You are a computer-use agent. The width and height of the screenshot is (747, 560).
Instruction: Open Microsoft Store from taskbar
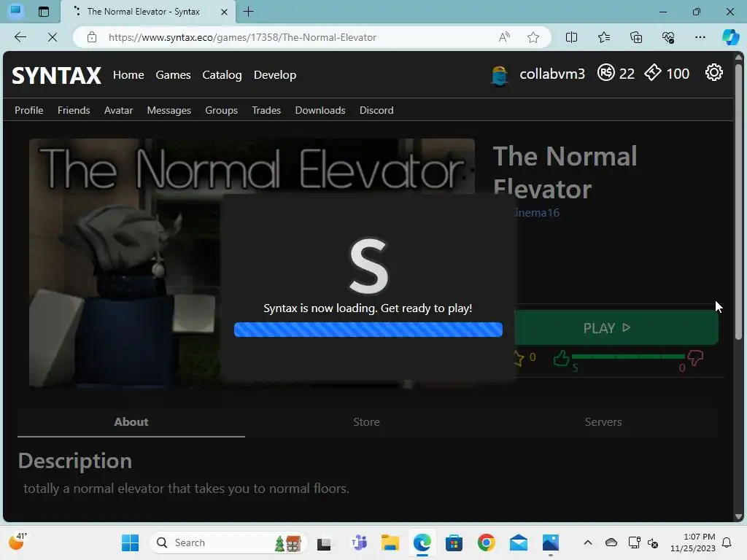coord(454,542)
